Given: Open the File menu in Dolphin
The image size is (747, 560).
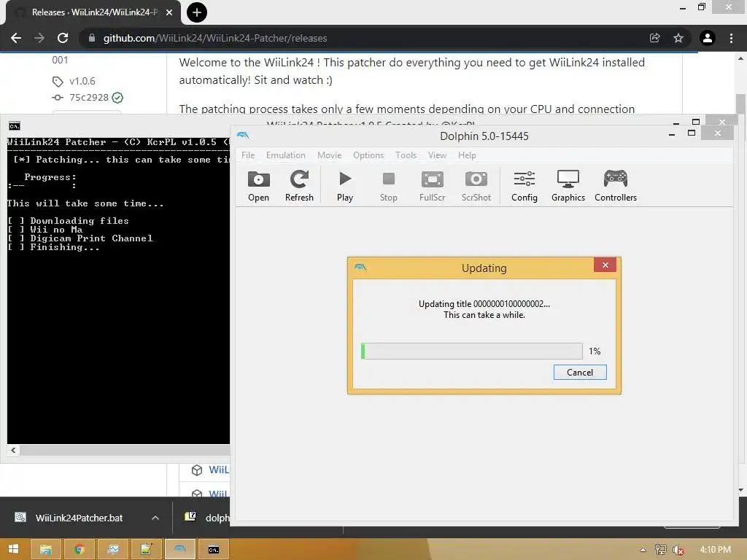Looking at the screenshot, I should (248, 155).
